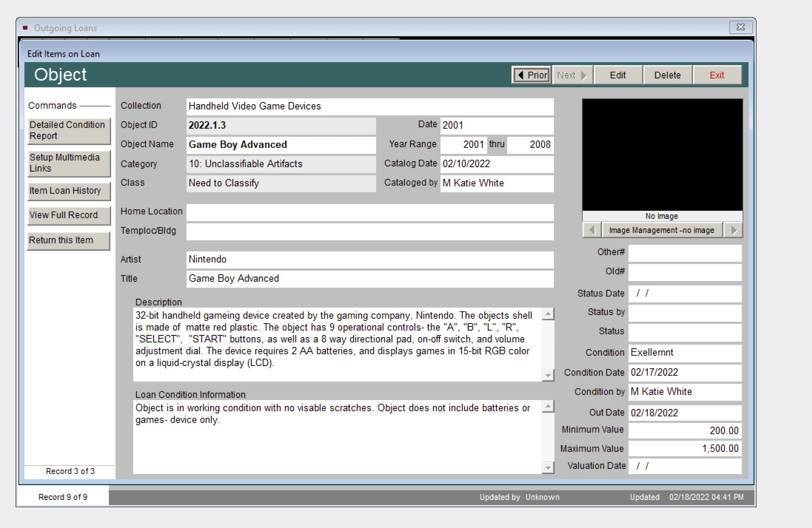Open Image Management -no image button
The height and width of the screenshot is (528, 812).
(x=661, y=230)
